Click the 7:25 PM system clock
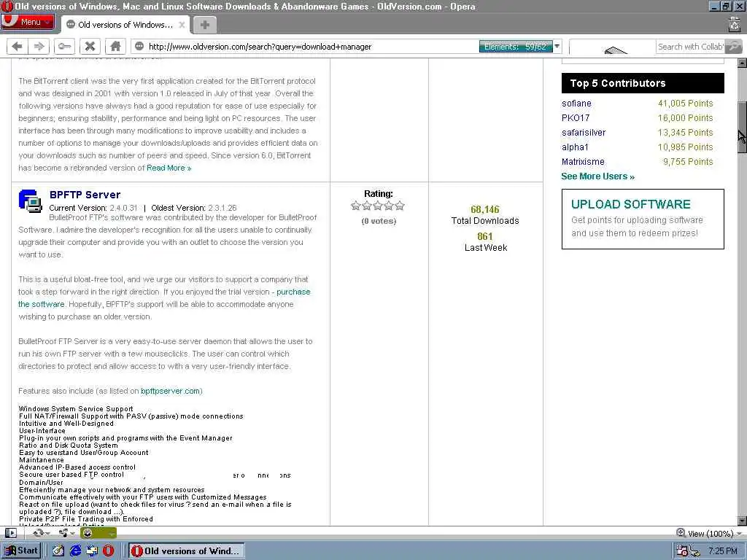The width and height of the screenshot is (747, 560). point(723,551)
